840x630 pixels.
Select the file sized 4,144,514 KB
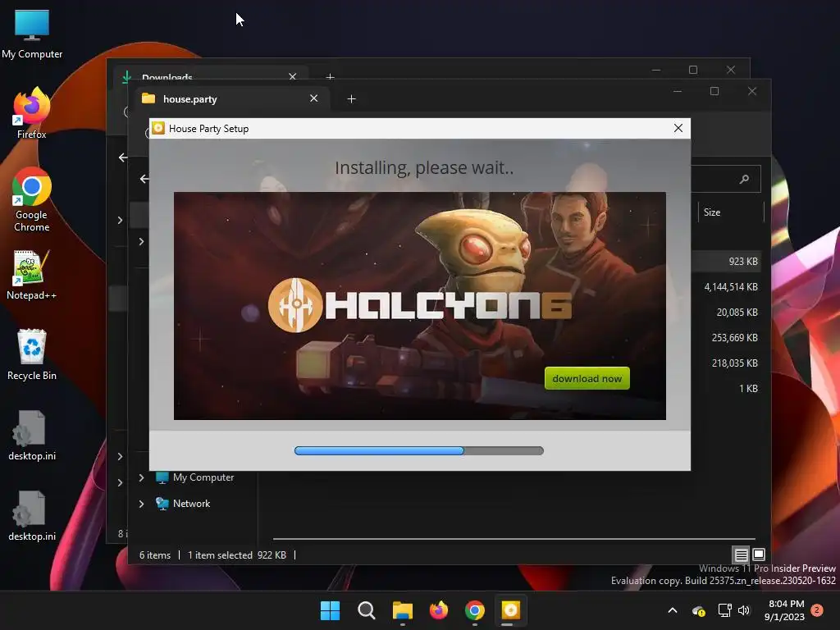[731, 286]
